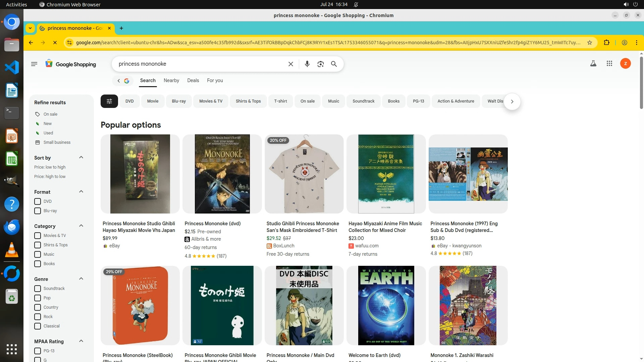Screen dimensions: 644x362
Task: Click the voice search microphone icon
Action: [307, 64]
